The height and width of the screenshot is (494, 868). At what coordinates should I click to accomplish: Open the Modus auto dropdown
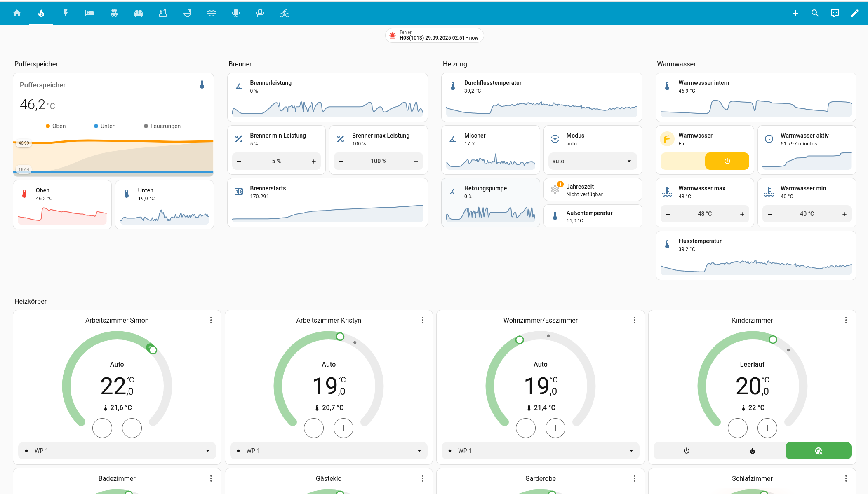pyautogui.click(x=592, y=161)
